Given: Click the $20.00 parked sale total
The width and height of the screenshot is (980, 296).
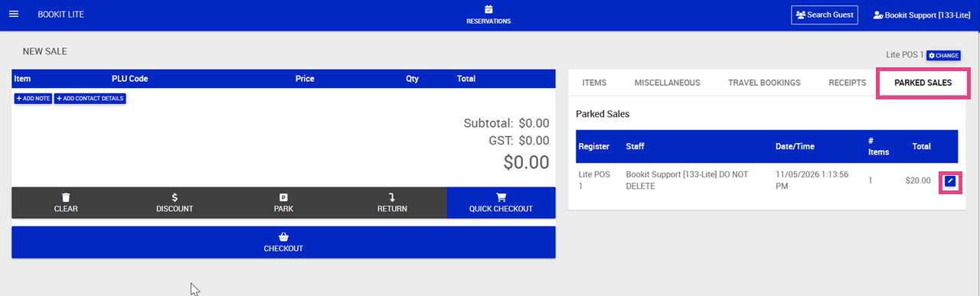Looking at the screenshot, I should tap(918, 181).
